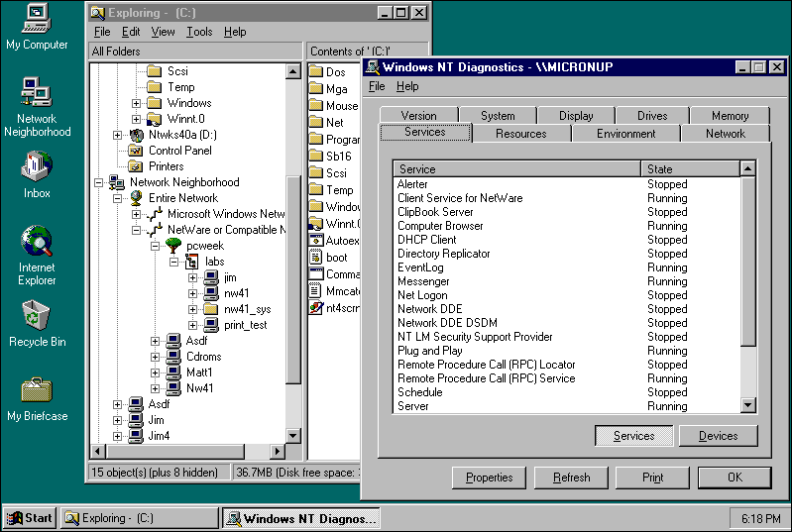Click OK in NT Diagnostics dialog
This screenshot has width=792, height=532.
735,478
